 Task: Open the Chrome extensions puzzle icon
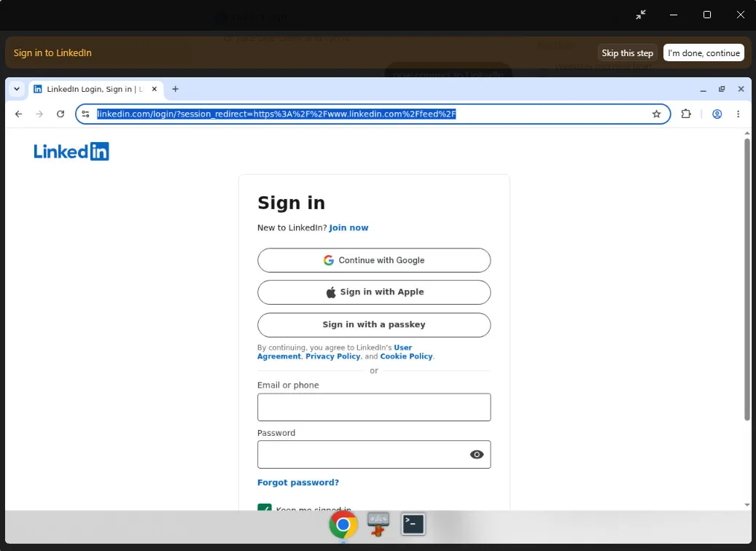(x=685, y=114)
